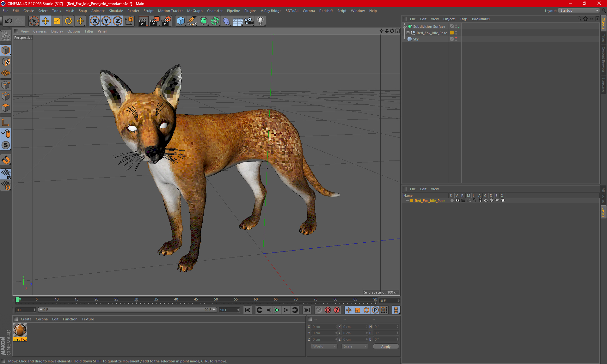
Task: Click Red_Fox_Idle_Pose layer color swatch
Action: tap(411, 201)
